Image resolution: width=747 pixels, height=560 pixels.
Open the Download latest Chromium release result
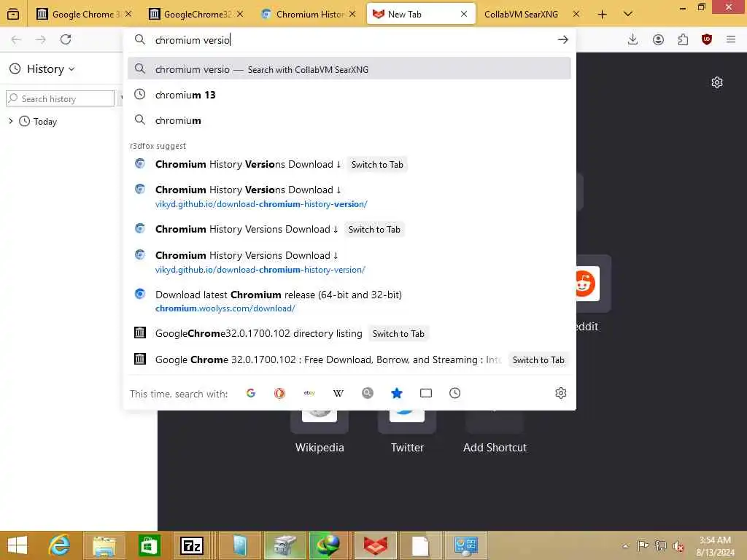click(x=349, y=301)
